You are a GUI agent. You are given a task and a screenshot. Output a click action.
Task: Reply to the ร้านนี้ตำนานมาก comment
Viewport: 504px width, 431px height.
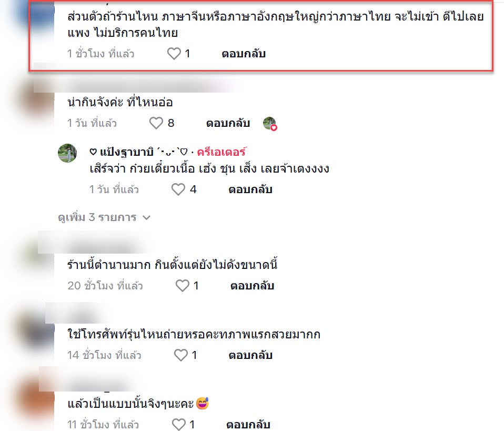tap(253, 286)
